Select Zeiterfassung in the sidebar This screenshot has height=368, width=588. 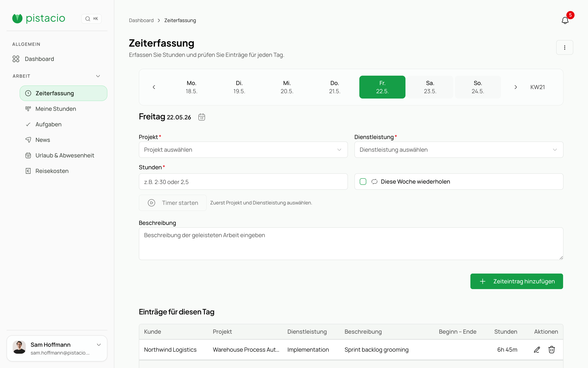coord(63,93)
